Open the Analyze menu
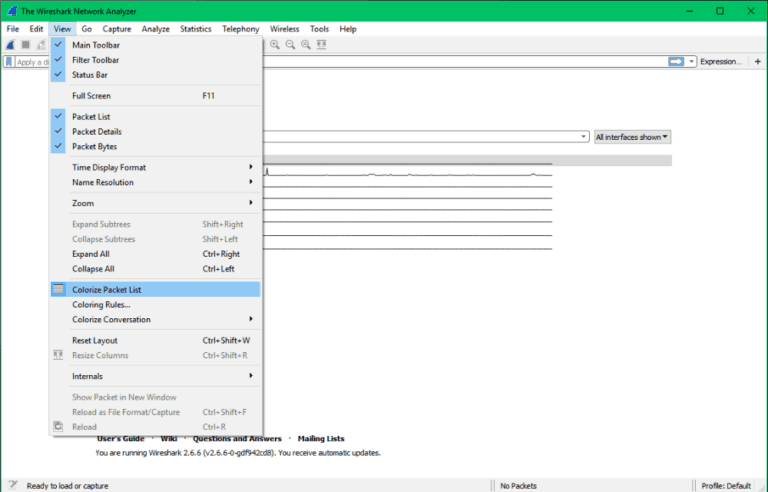768x492 pixels. click(156, 29)
